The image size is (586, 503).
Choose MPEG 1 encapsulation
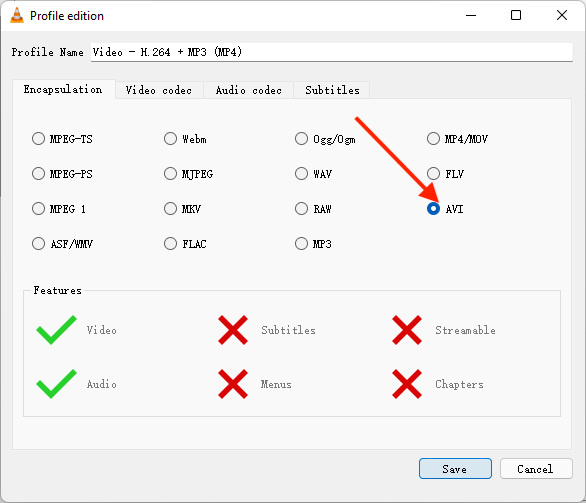click(38, 209)
